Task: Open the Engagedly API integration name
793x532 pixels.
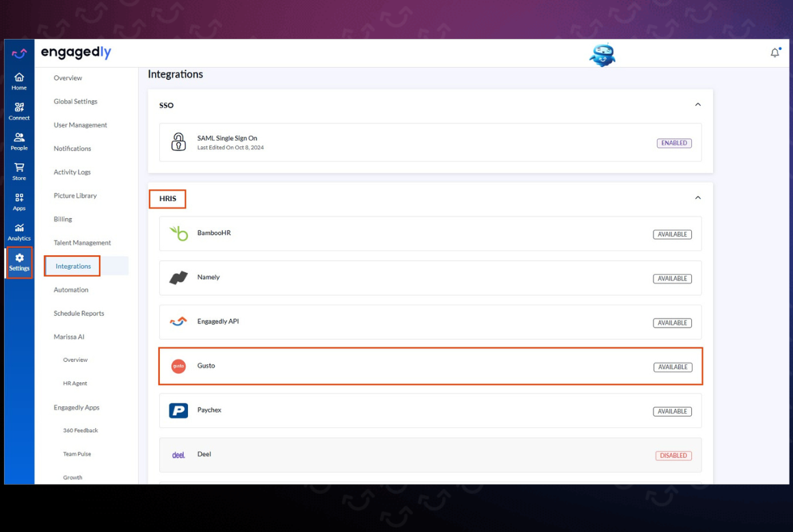Action: 218,321
